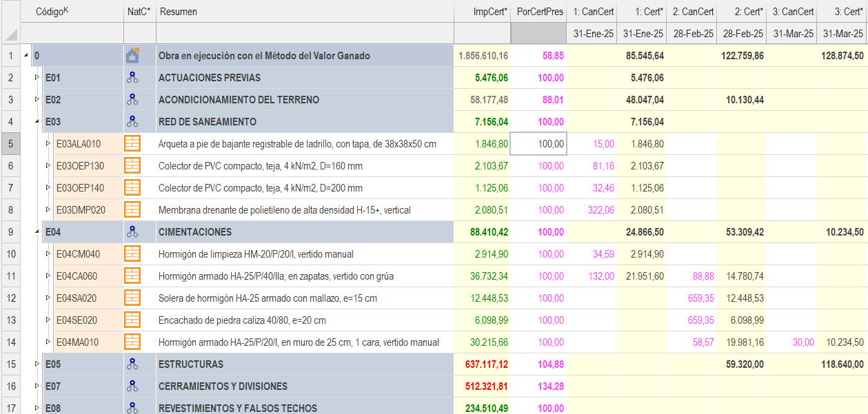Screen dimensions: 868x414
Task: Select row number 11 header
Action: tap(10, 276)
